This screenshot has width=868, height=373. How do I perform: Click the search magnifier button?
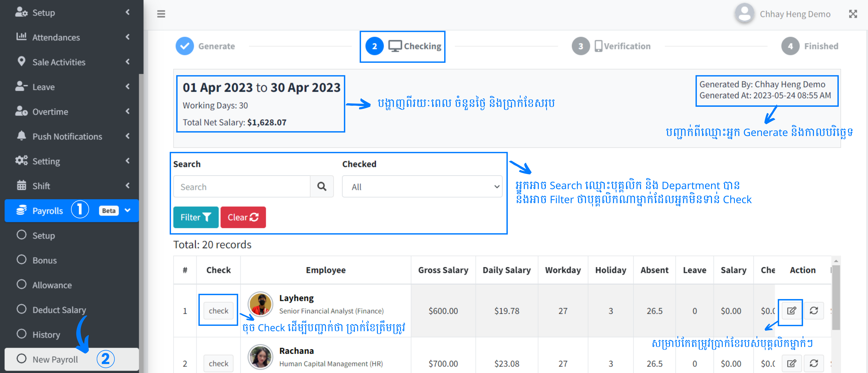coord(322,186)
